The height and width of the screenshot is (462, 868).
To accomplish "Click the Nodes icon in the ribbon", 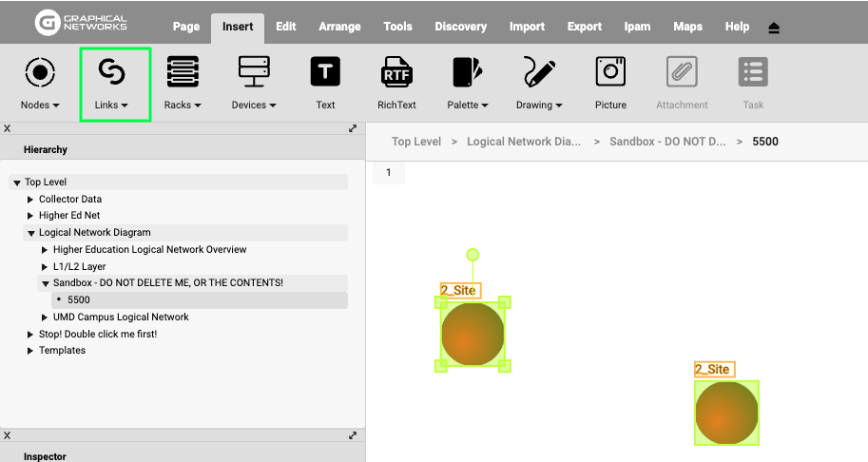I will click(39, 72).
